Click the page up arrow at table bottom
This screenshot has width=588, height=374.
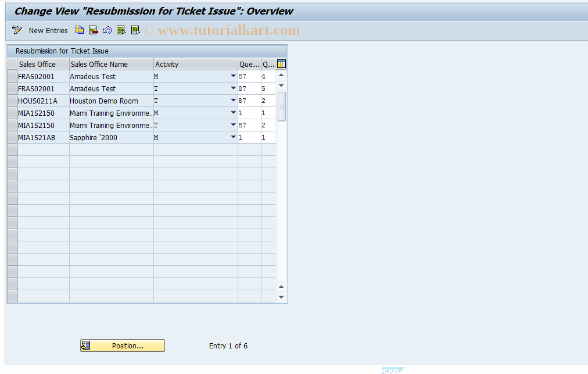pyautogui.click(x=281, y=287)
